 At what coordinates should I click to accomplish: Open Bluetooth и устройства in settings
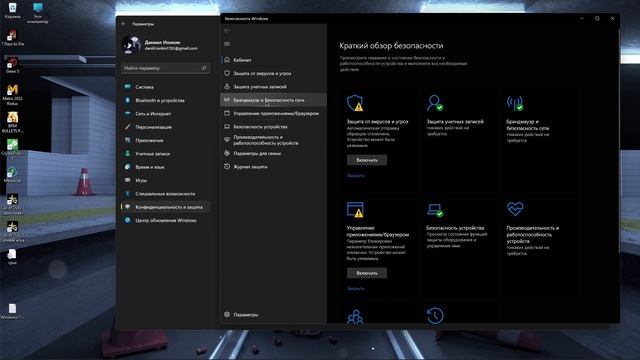click(x=165, y=100)
